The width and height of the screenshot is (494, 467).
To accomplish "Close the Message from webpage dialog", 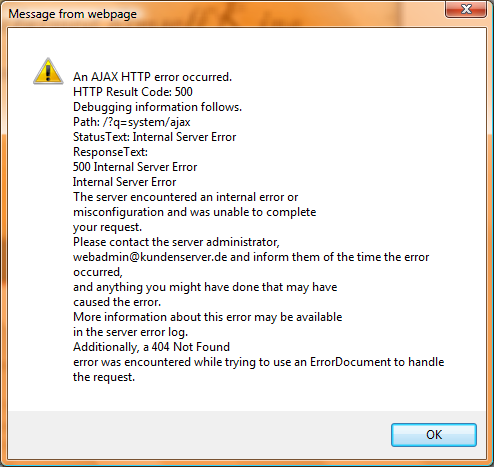I will [466, 9].
